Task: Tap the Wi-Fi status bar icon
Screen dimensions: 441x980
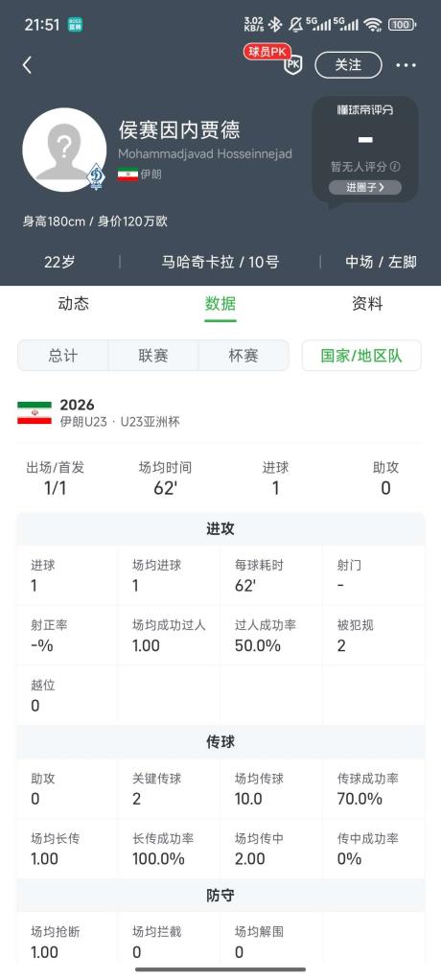Action: click(x=373, y=25)
